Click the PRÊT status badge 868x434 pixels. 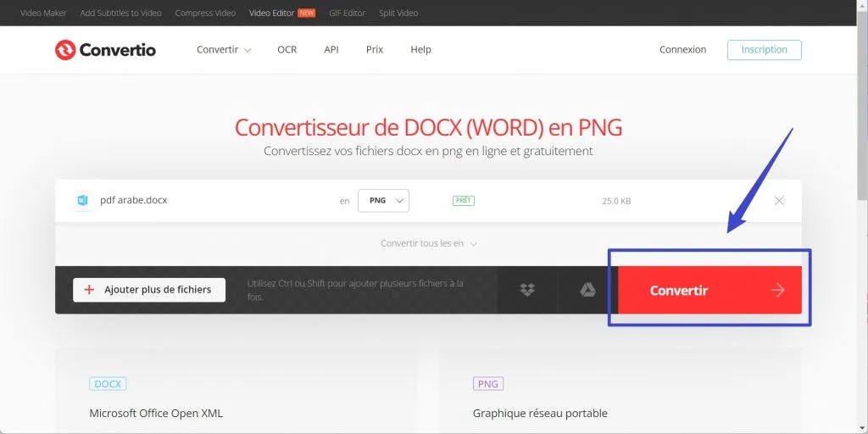pyautogui.click(x=464, y=200)
